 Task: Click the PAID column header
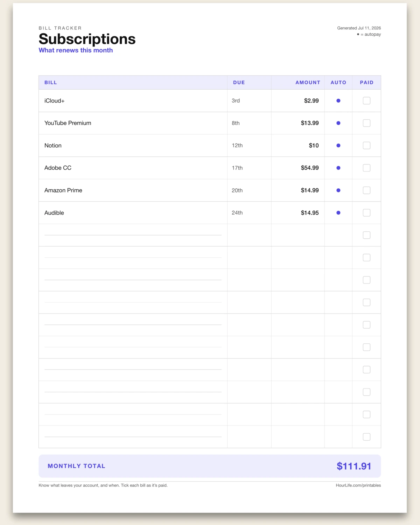[366, 83]
